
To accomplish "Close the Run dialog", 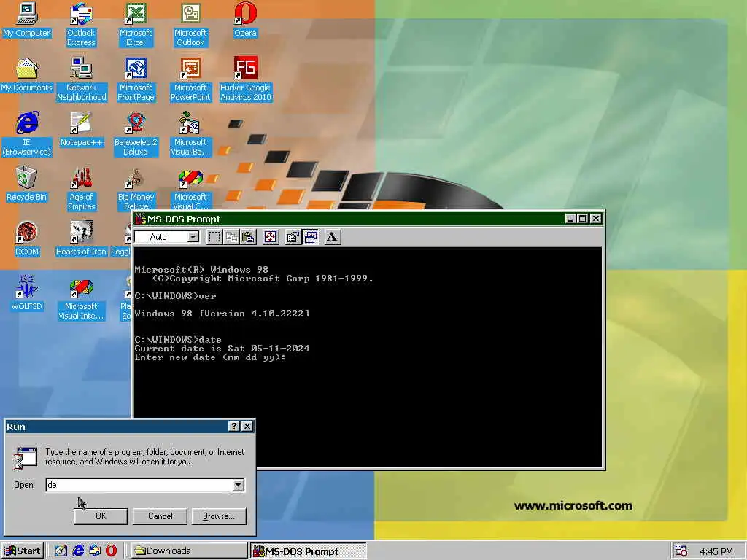I will (247, 426).
